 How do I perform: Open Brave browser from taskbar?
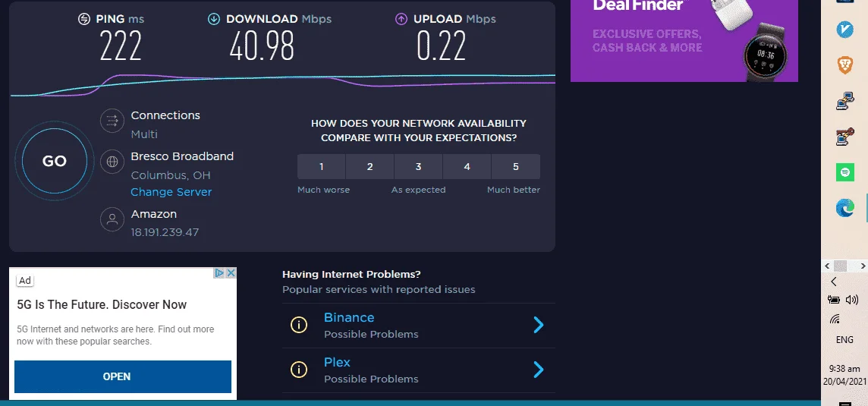[844, 65]
